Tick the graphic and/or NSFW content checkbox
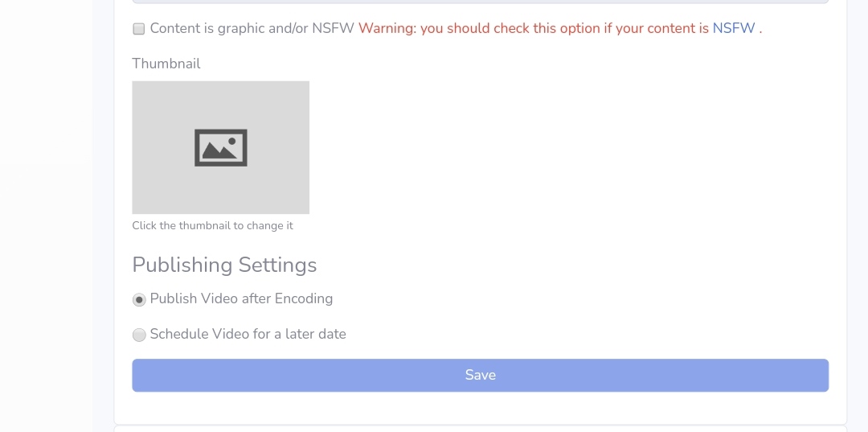Screen dimensions: 868x432 pyautogui.click(x=139, y=29)
